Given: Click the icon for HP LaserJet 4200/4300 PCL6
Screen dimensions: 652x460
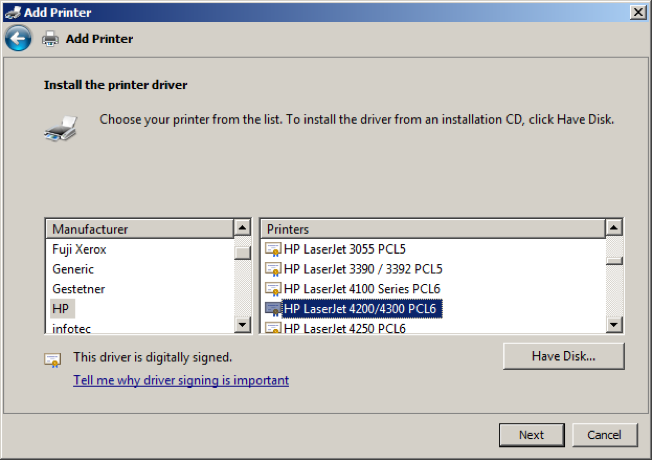Looking at the screenshot, I should coord(273,309).
